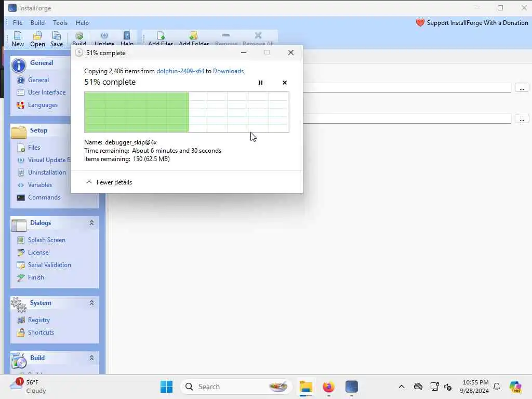
Task: Click the first path input field
Action: pyautogui.click(x=407, y=87)
